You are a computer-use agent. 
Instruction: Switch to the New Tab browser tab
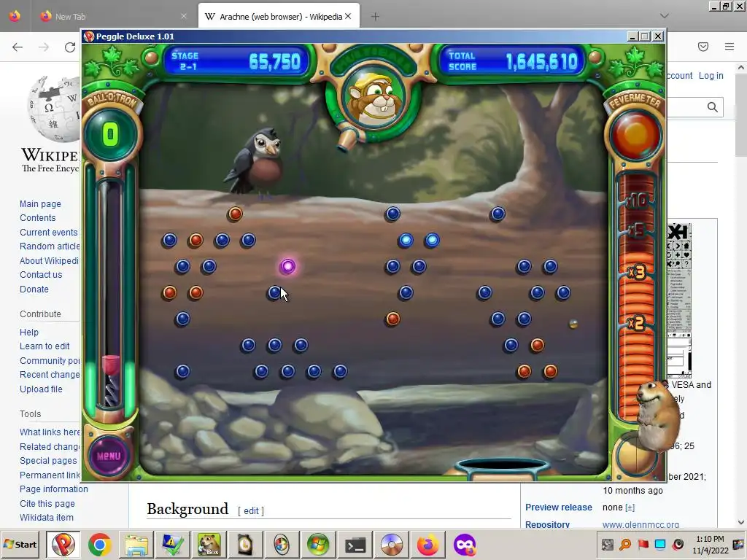click(x=112, y=17)
